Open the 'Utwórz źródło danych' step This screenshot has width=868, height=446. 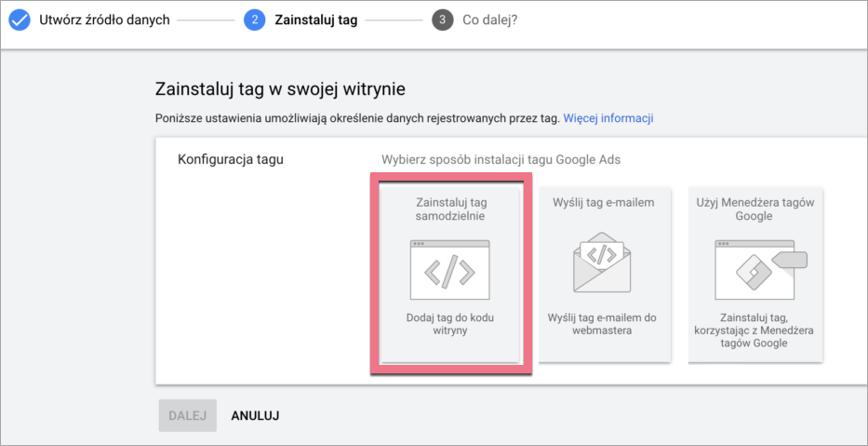tap(104, 20)
